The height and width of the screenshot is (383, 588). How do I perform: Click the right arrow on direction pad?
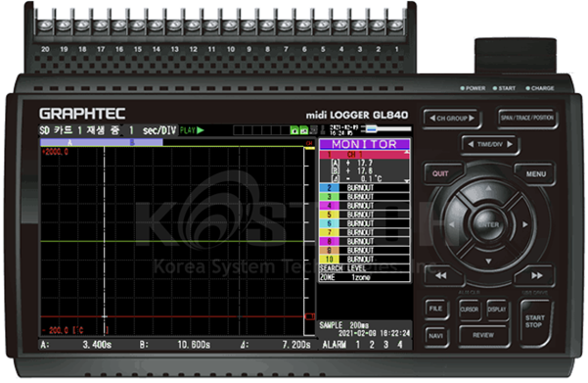pyautogui.click(x=524, y=224)
